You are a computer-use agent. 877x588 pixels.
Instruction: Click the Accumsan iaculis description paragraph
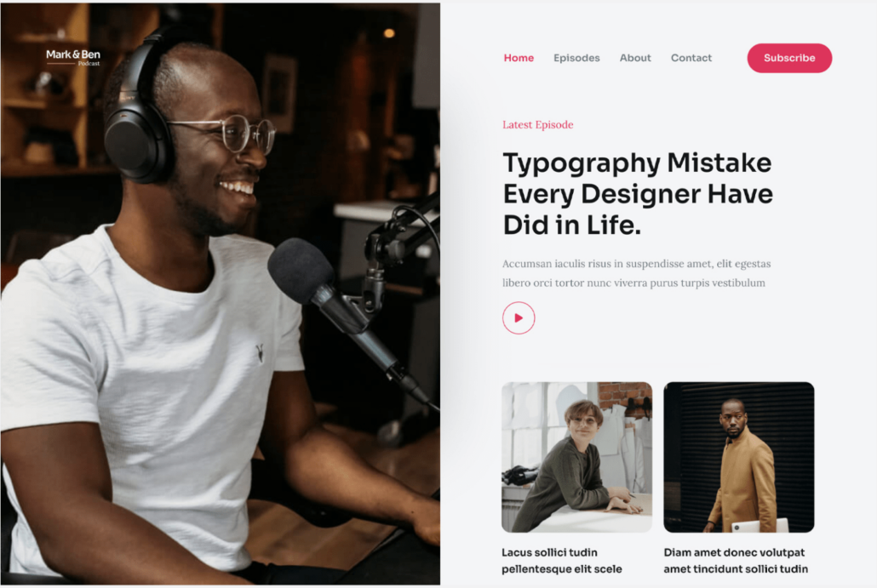(635, 273)
